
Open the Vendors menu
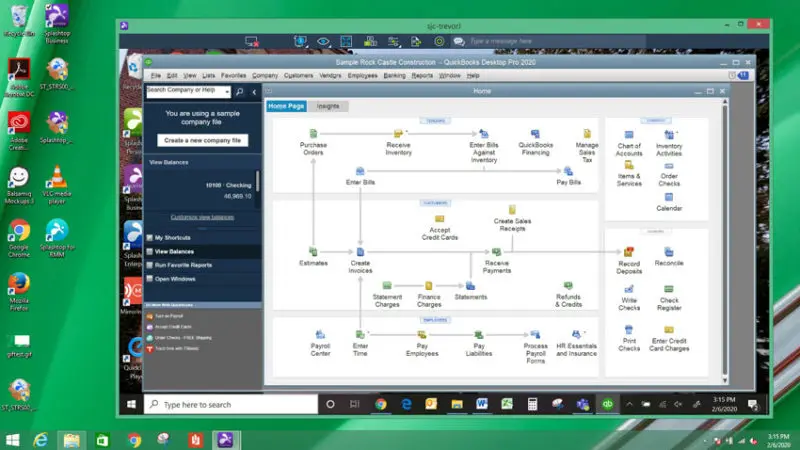pyautogui.click(x=330, y=76)
